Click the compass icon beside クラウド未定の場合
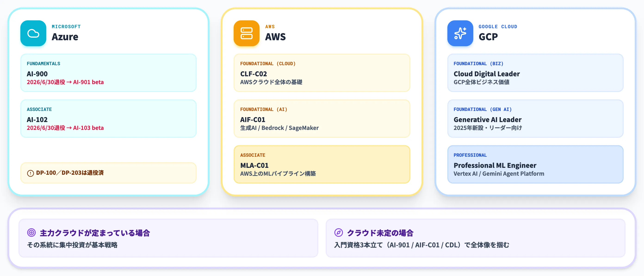Viewport: 644px width, 276px height. [338, 233]
